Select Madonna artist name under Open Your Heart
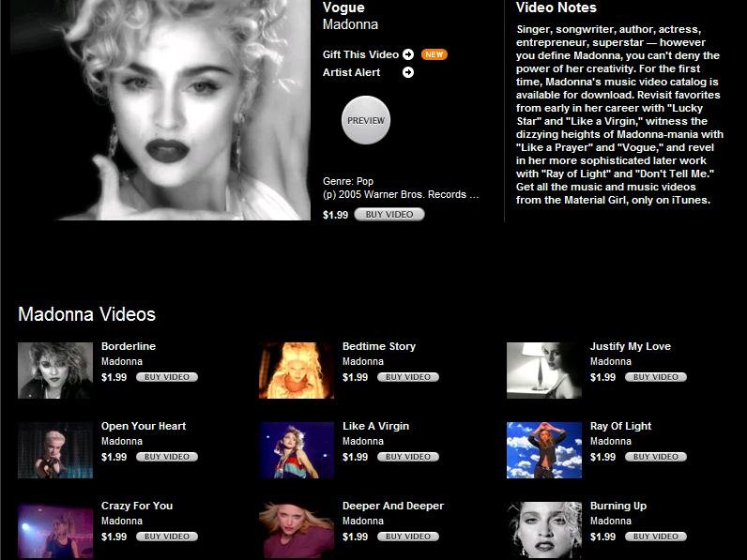Viewport: 747px width, 560px height. tap(121, 441)
